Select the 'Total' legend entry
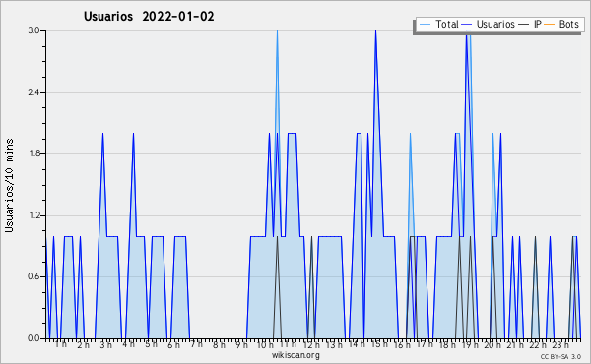 446,24
